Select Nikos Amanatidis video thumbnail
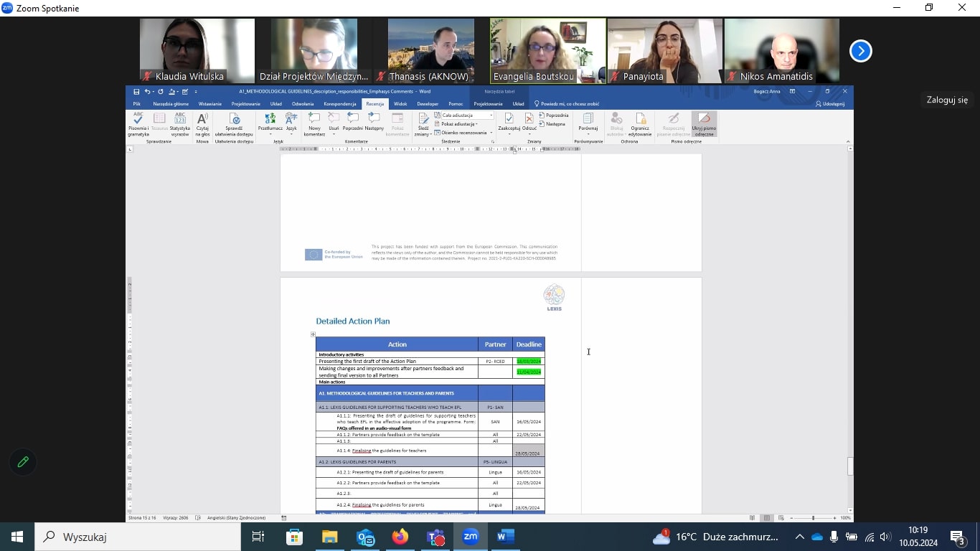Image resolution: width=980 pixels, height=551 pixels. tap(782, 51)
